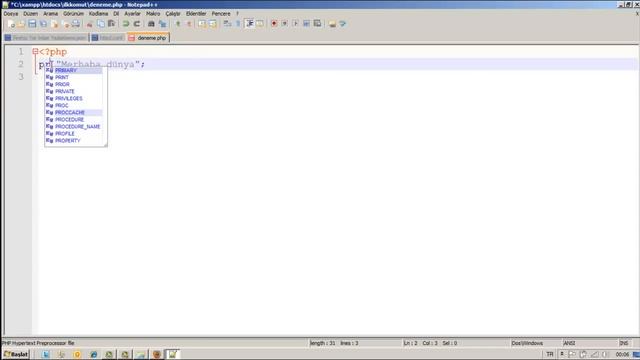
Task: Click the toolbar icon left of the last one
Action: pos(332,24)
